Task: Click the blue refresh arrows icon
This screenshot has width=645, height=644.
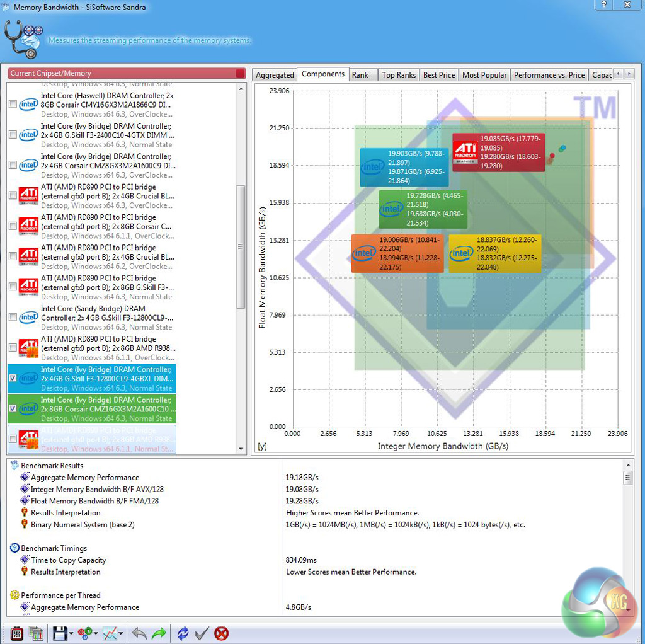Action: coord(183,633)
